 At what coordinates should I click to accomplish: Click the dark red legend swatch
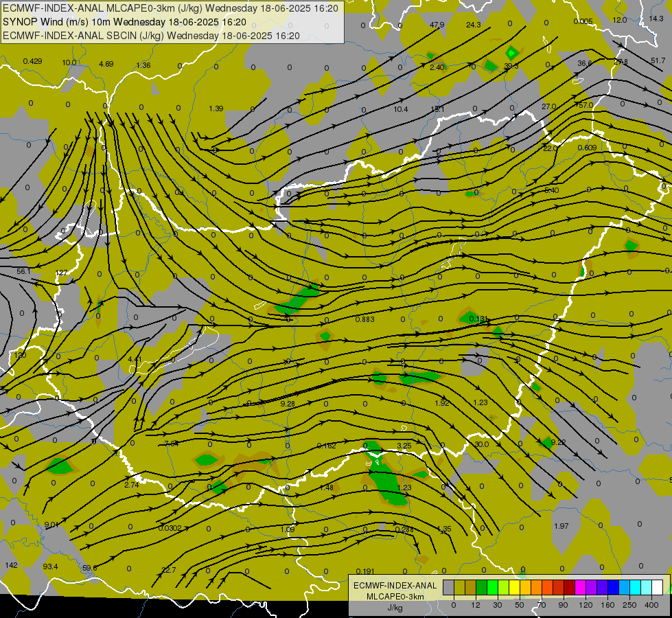(569, 587)
